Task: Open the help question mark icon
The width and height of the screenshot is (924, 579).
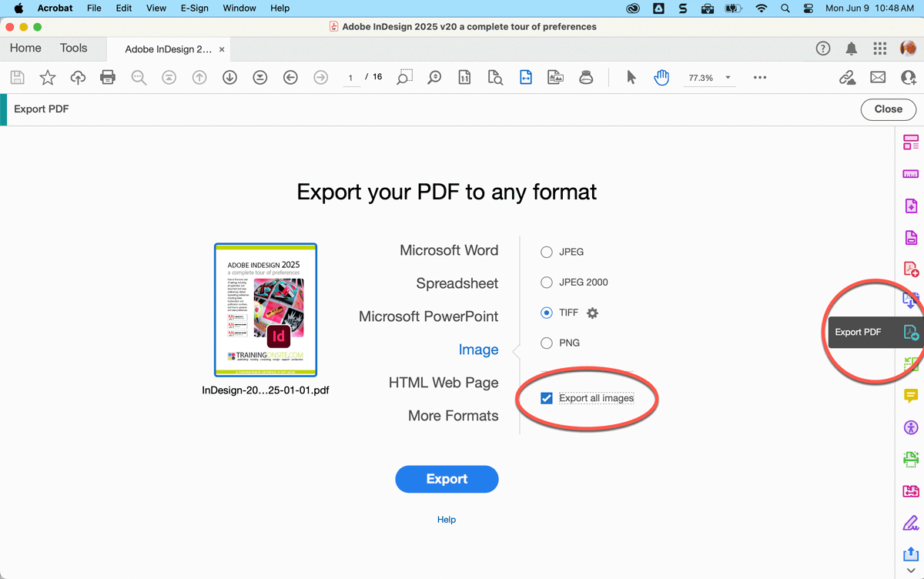Action: tap(823, 49)
